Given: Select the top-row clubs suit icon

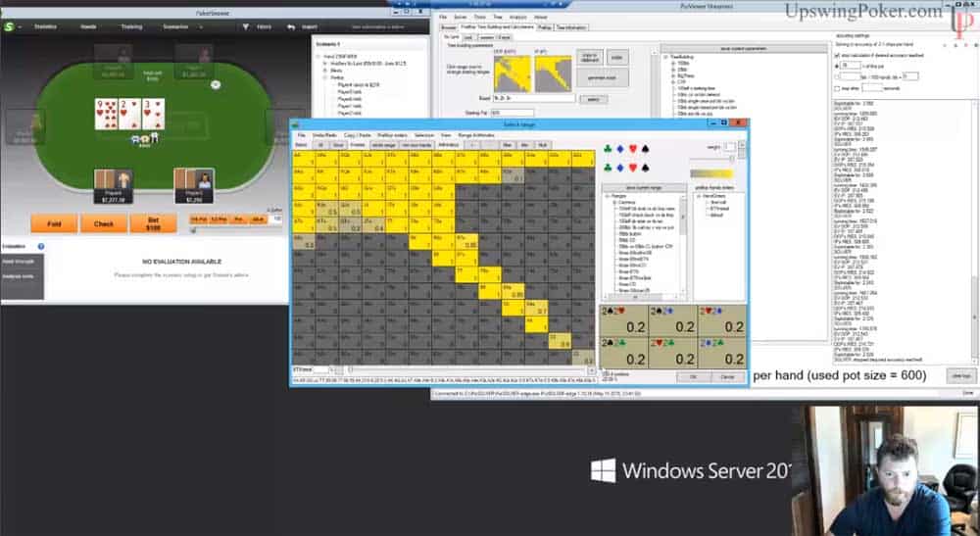Looking at the screenshot, I should [x=608, y=149].
